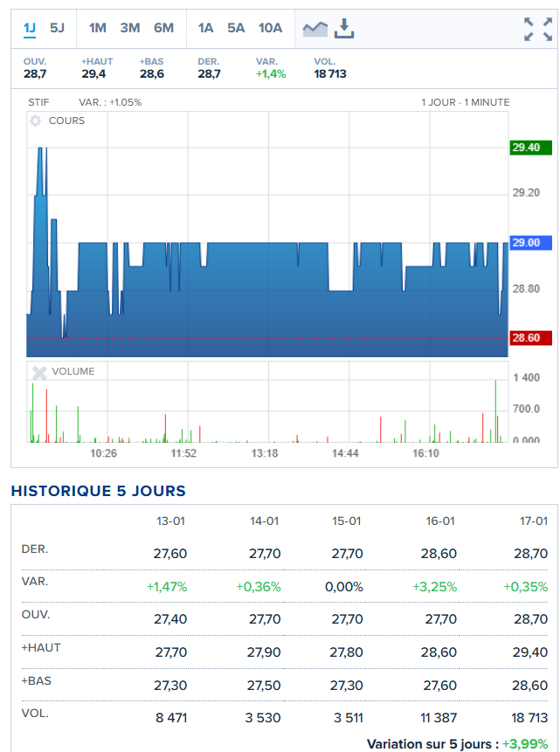Click the 8 471 volume for 13-01
The width and height of the screenshot is (560, 752).
pyautogui.click(x=171, y=718)
